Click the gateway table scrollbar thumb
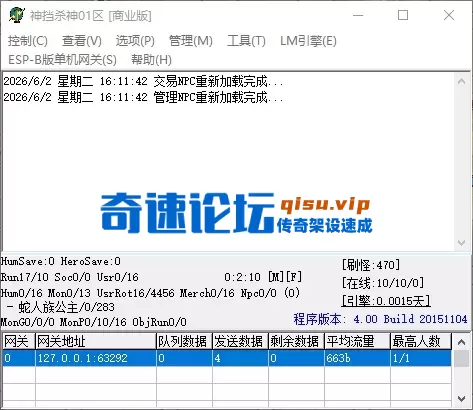This screenshot has height=410, width=473. 462,359
